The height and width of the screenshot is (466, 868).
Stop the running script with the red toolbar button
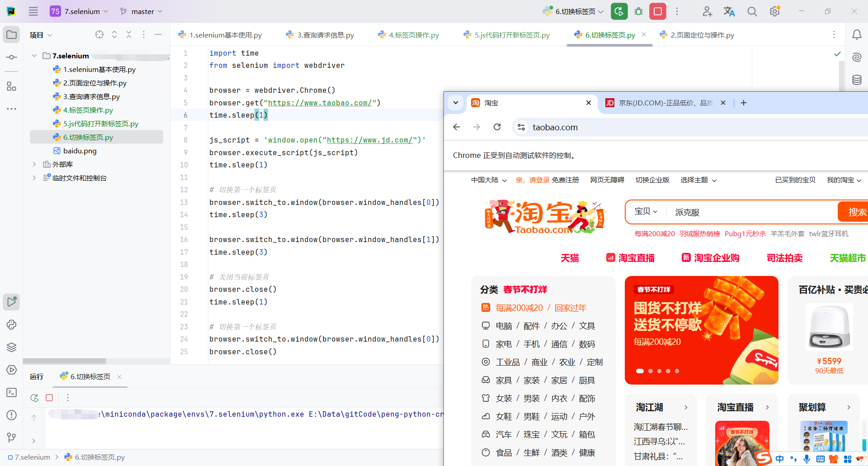click(658, 11)
